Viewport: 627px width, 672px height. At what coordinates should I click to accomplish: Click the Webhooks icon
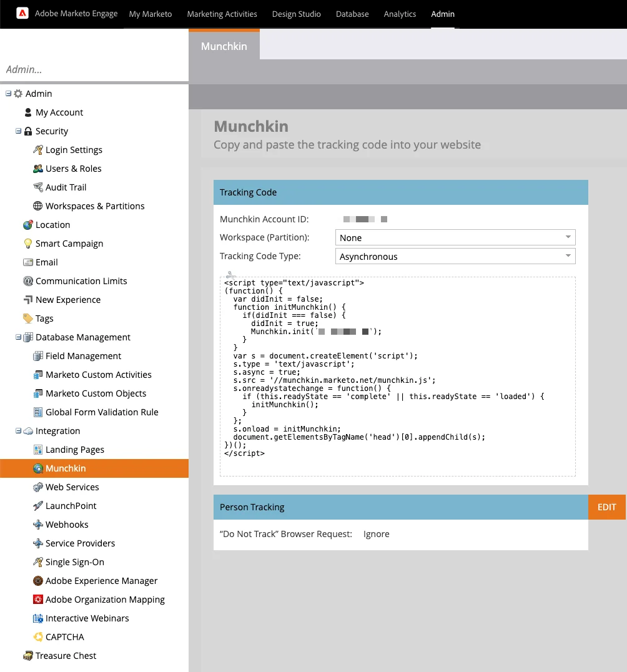[x=37, y=525]
